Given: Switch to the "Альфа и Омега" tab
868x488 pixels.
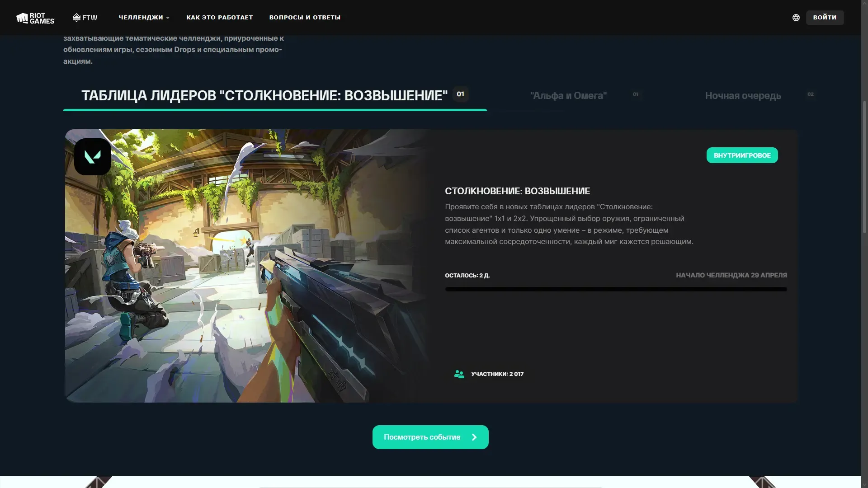Looking at the screenshot, I should coord(568,96).
